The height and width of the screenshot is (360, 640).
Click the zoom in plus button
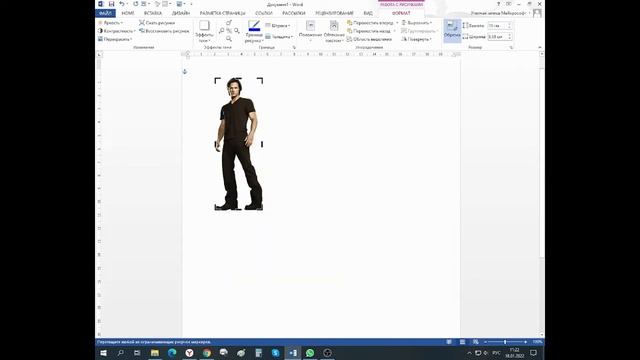click(x=525, y=342)
